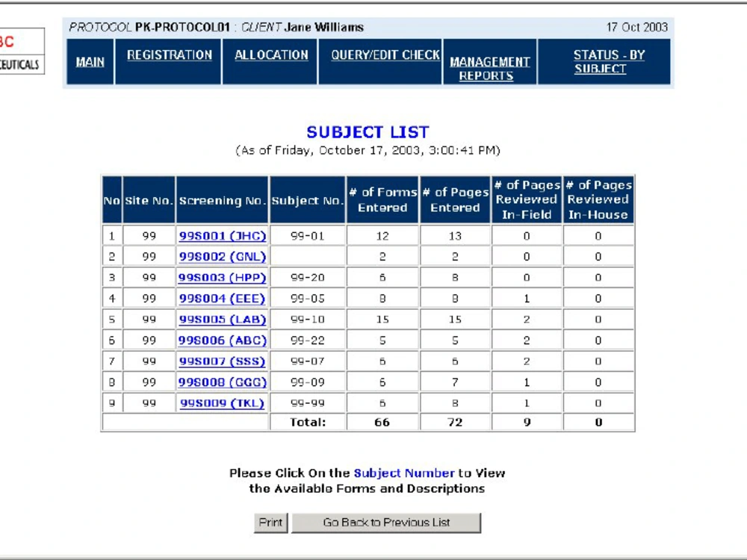Image resolution: width=747 pixels, height=560 pixels.
Task: Select subject number 99-10 cell
Action: (x=308, y=320)
